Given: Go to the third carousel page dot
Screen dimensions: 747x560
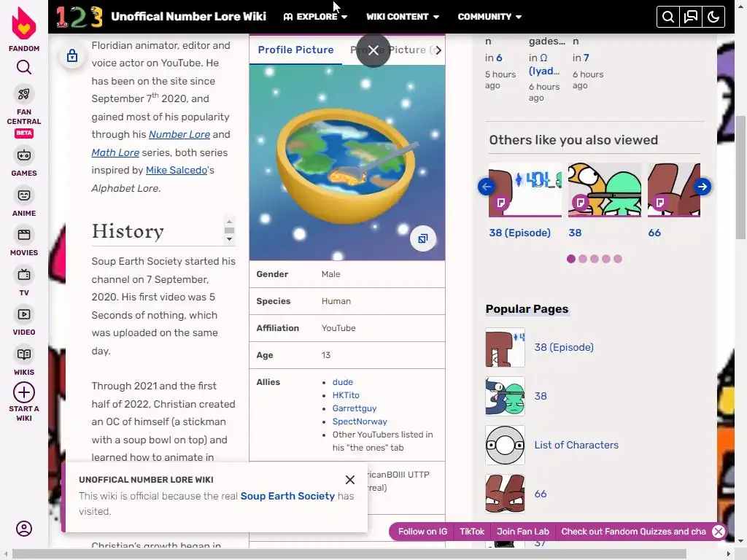Looking at the screenshot, I should pos(595,259).
